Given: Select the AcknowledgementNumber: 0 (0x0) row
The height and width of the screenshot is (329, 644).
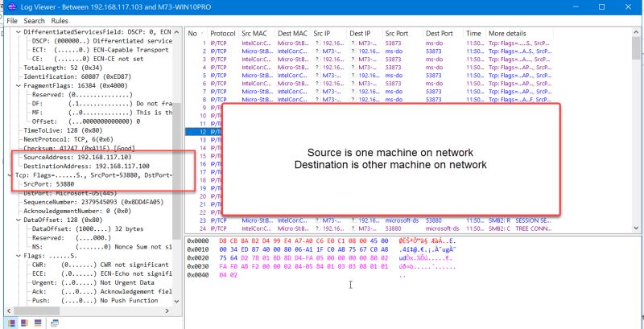Looking at the screenshot, I should click(77, 211).
